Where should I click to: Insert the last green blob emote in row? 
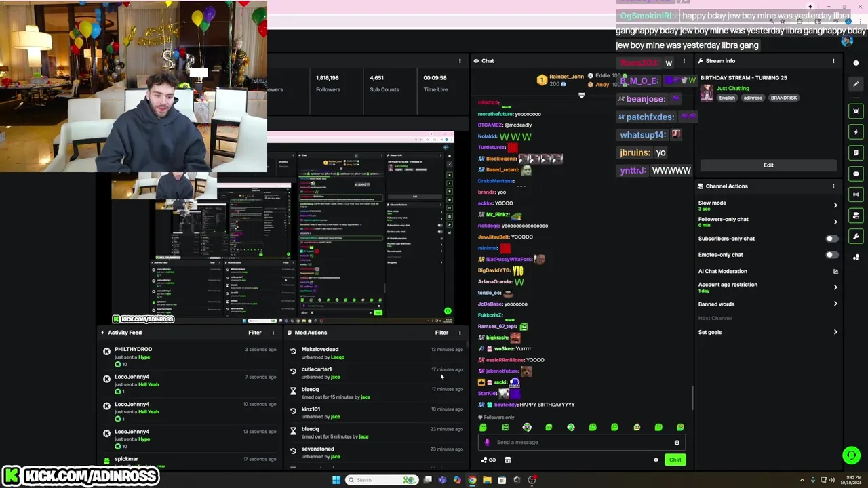coord(680,428)
